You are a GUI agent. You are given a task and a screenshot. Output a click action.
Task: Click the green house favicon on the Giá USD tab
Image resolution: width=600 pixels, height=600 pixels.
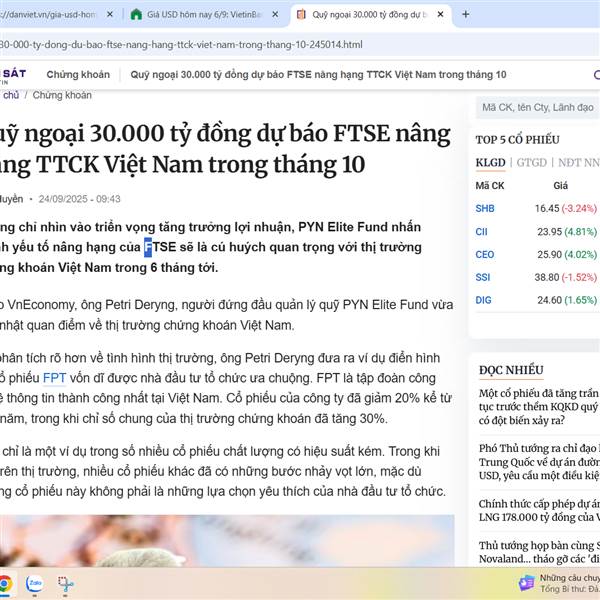pyautogui.click(x=136, y=15)
